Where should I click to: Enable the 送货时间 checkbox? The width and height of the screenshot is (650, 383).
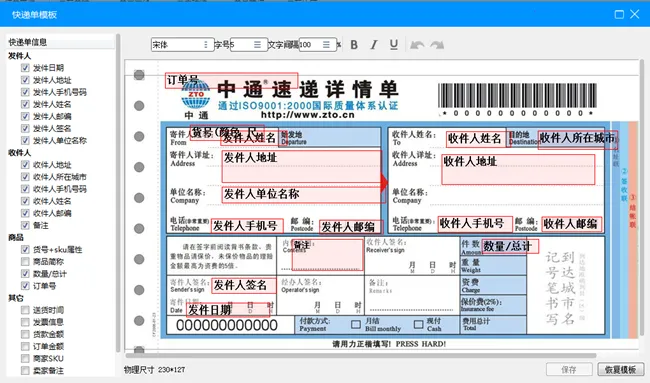click(25, 310)
